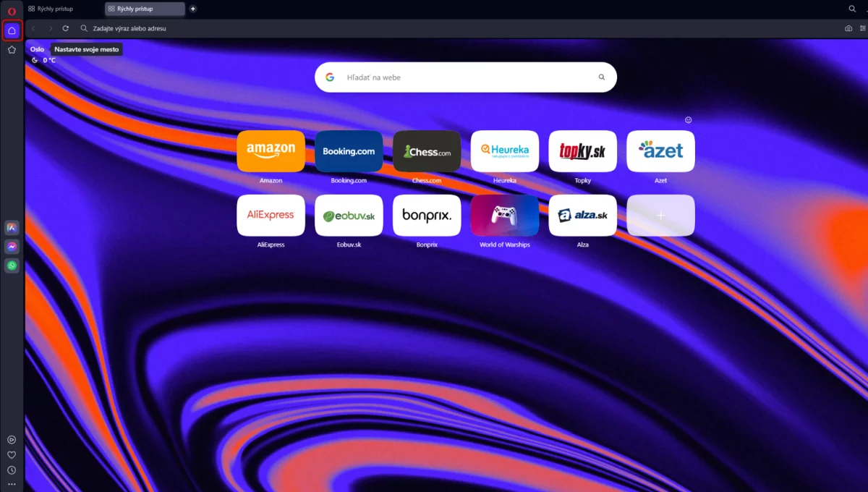Select the Speed Dial home icon in sidebar
The image size is (868, 492).
point(12,30)
